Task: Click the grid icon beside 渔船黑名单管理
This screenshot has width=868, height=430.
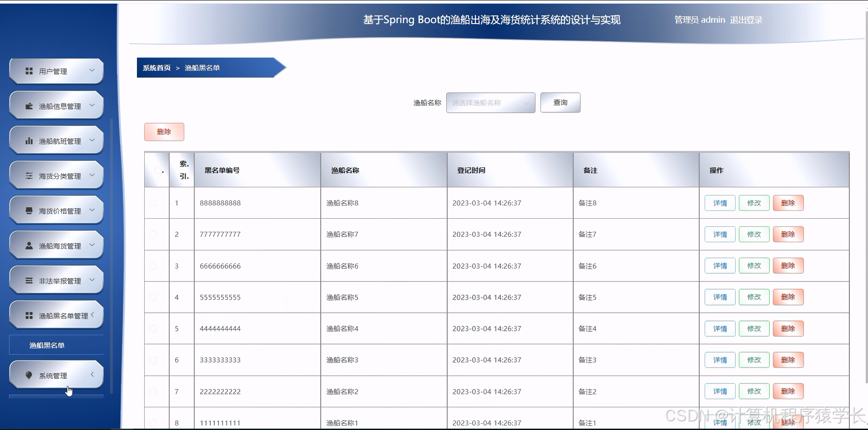Action: [x=29, y=315]
